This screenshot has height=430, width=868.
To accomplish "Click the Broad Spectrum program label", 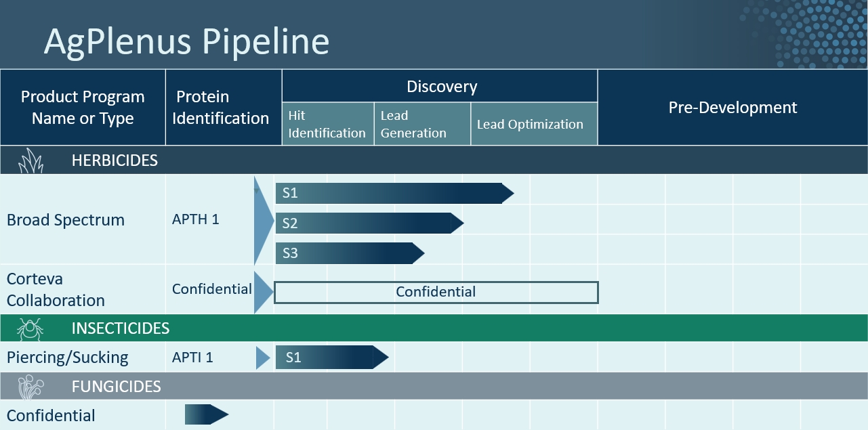I will tap(66, 220).
